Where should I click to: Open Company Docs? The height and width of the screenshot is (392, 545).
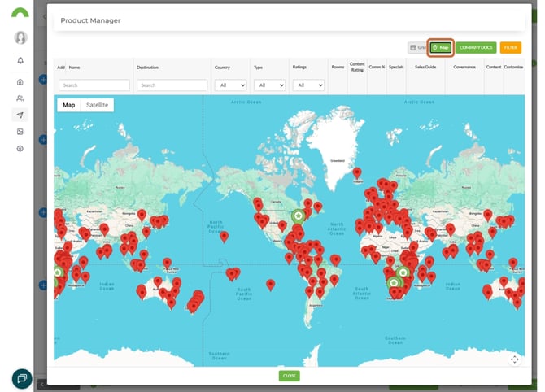(x=476, y=48)
